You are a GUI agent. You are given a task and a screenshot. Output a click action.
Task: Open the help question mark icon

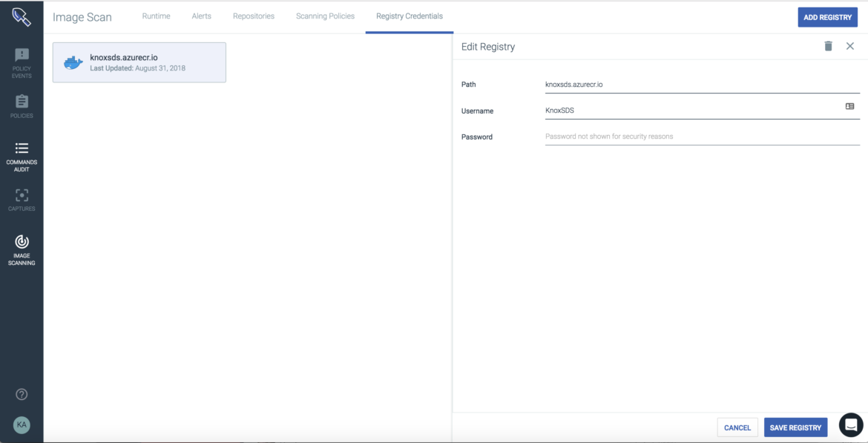[22, 394]
